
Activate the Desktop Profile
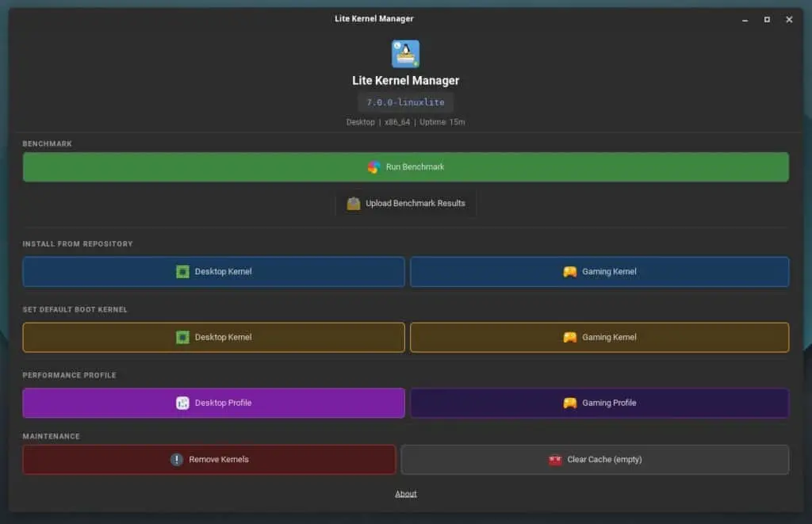(213, 403)
